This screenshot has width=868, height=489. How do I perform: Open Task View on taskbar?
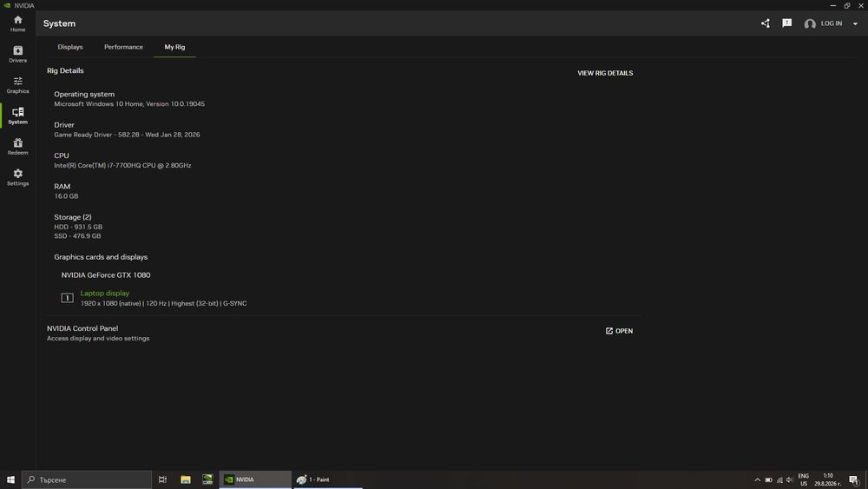(163, 479)
